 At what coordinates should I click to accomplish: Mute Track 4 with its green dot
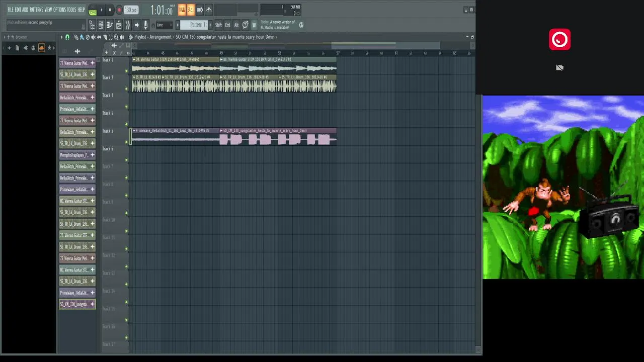click(x=126, y=124)
